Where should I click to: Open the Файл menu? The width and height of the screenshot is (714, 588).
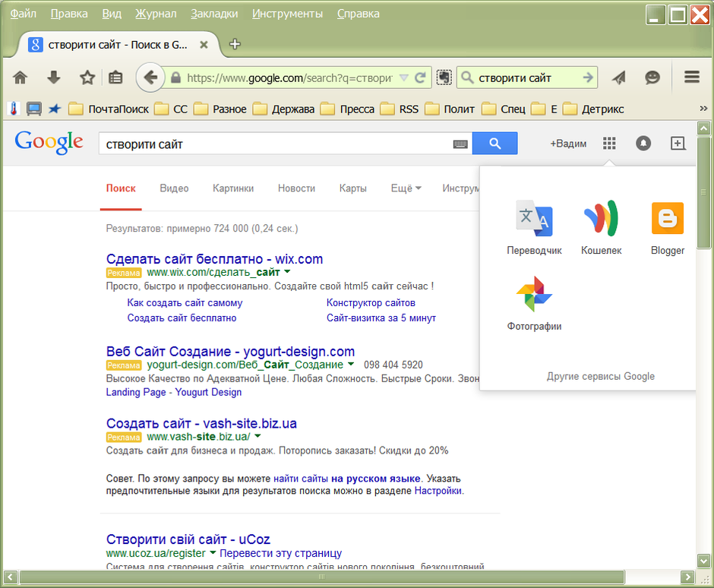point(24,14)
